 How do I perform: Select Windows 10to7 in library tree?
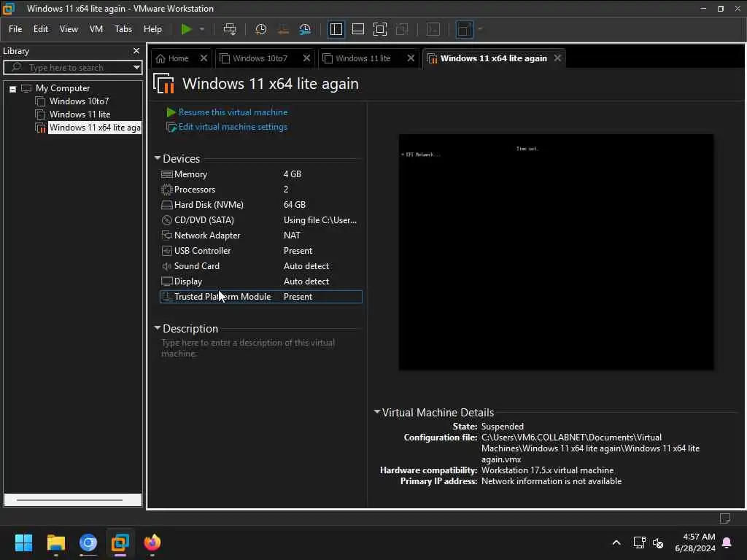pos(79,101)
